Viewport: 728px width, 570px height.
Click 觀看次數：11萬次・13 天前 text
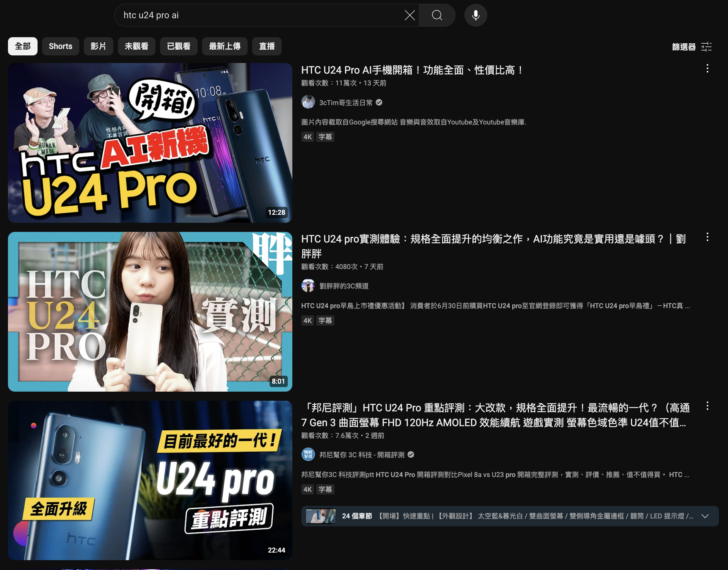[x=344, y=83]
